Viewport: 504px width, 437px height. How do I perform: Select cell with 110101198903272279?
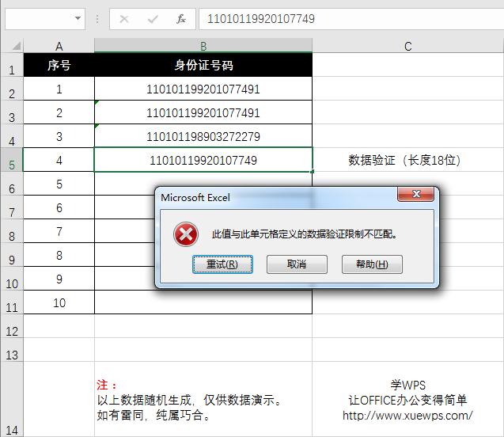(x=203, y=136)
